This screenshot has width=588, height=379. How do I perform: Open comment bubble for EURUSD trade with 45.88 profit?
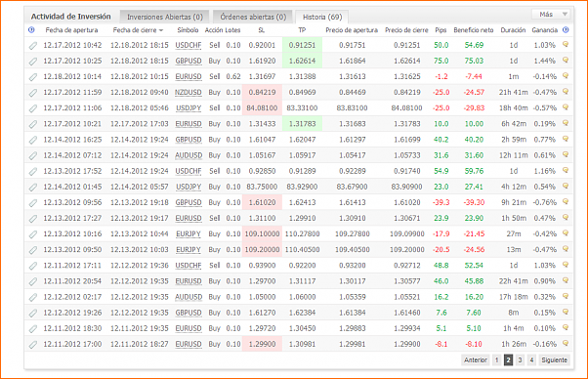click(x=566, y=280)
